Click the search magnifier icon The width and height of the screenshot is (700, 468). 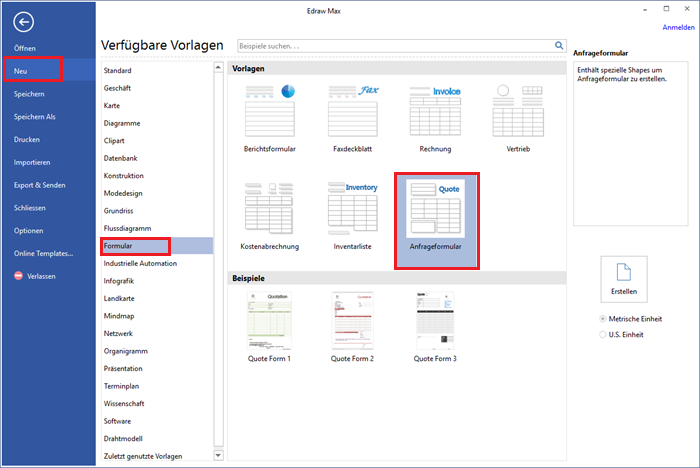pyautogui.click(x=558, y=46)
